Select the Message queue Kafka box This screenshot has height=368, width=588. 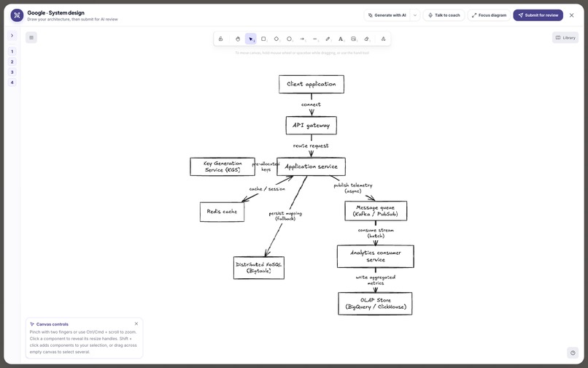[376, 211]
